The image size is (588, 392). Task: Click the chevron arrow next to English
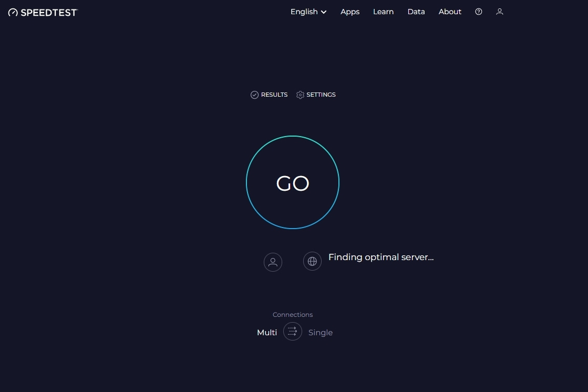pos(324,12)
